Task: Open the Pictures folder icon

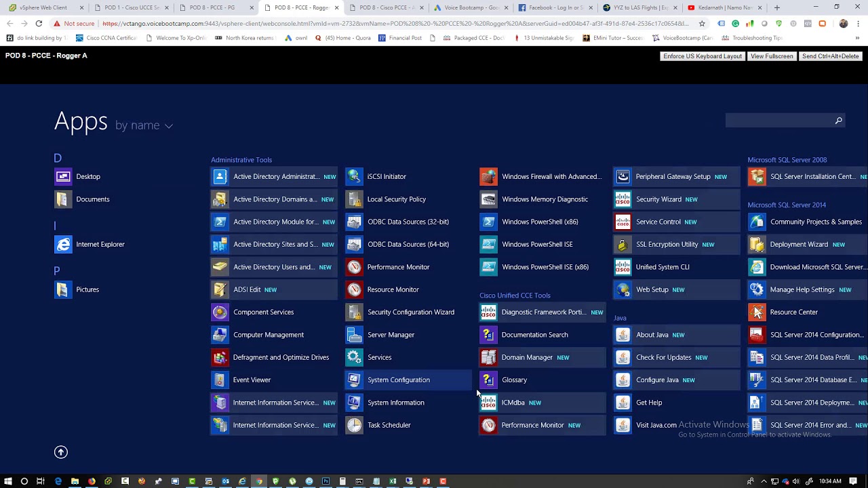Action: pyautogui.click(x=63, y=290)
